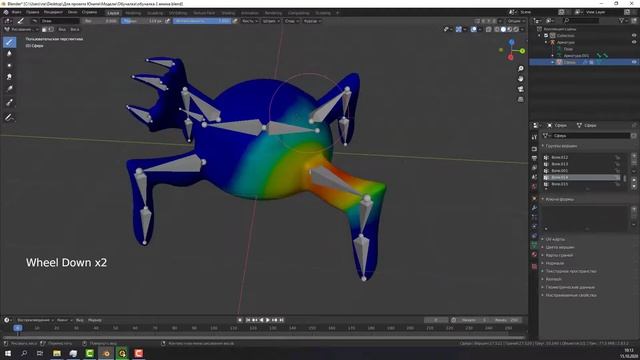The width and height of the screenshot is (640, 360).
Task: Hide Collection using its eye icon
Action: coord(634,36)
